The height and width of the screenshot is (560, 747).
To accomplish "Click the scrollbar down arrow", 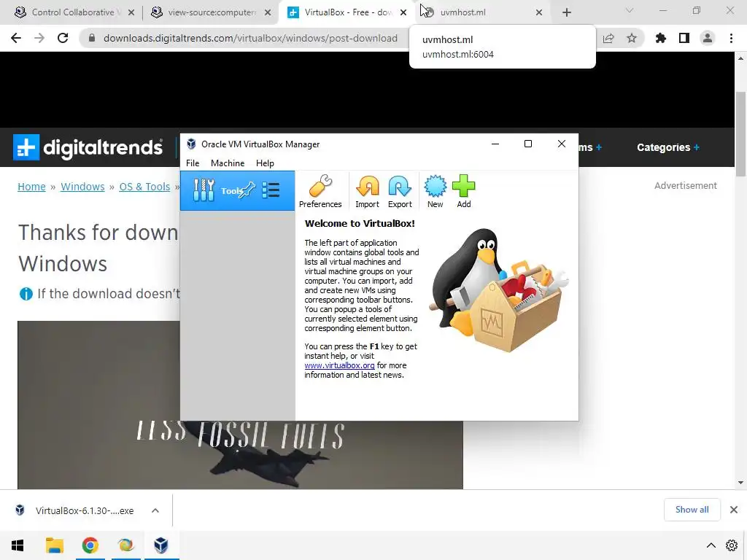I will pos(740,483).
